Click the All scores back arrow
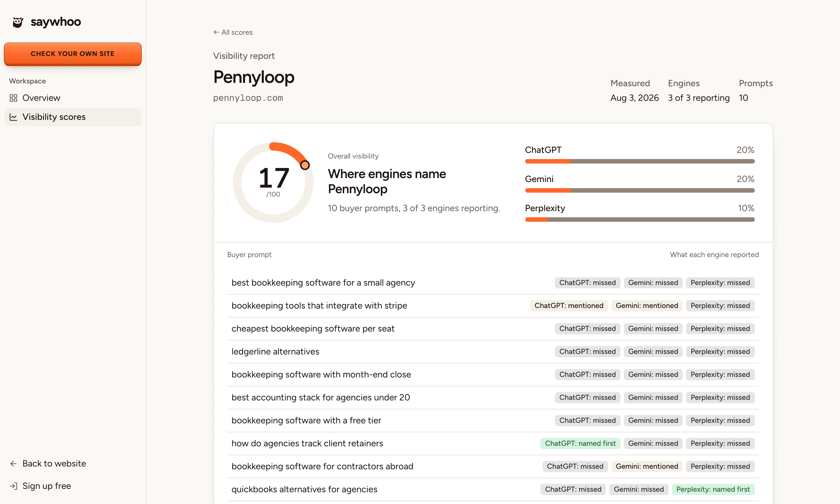Image resolution: width=840 pixels, height=504 pixels. pos(216,32)
